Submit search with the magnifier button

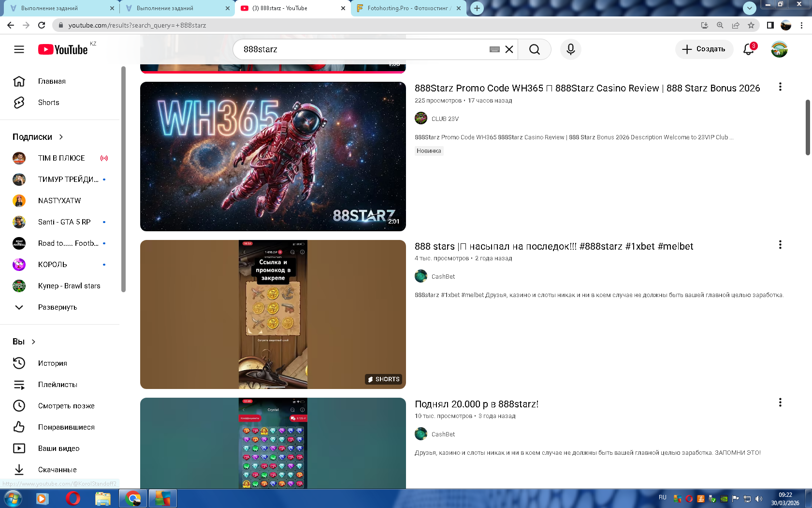(x=535, y=49)
